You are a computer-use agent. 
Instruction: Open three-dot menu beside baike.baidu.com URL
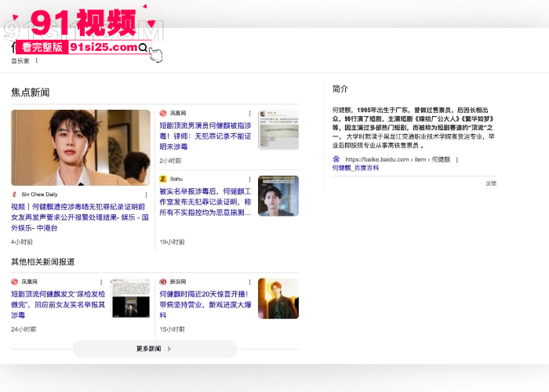(x=456, y=160)
